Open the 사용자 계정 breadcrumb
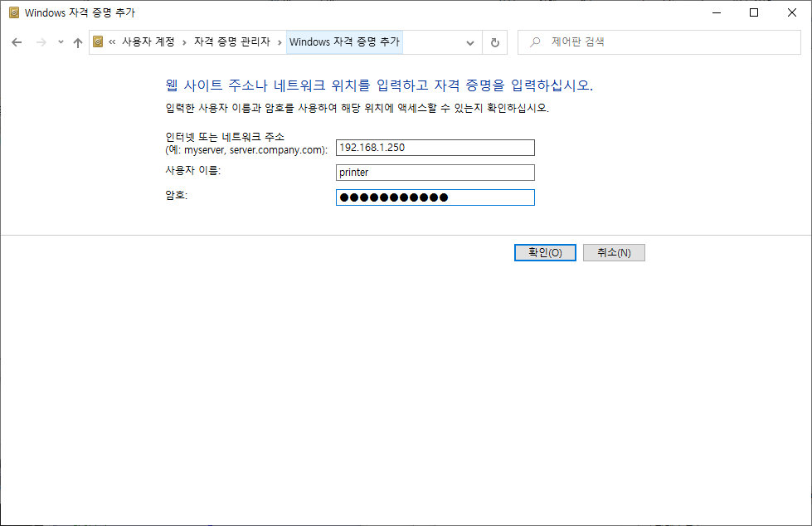 tap(148, 42)
